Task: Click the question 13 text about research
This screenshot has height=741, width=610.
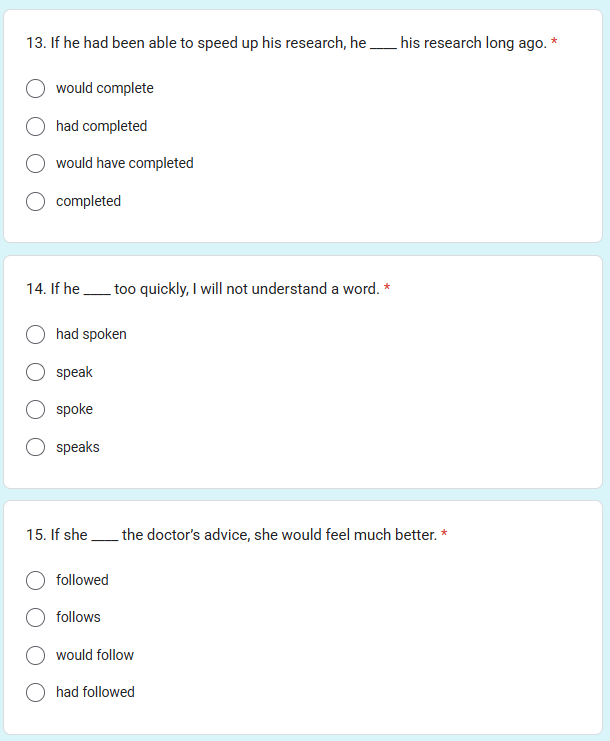Action: pyautogui.click(x=286, y=43)
